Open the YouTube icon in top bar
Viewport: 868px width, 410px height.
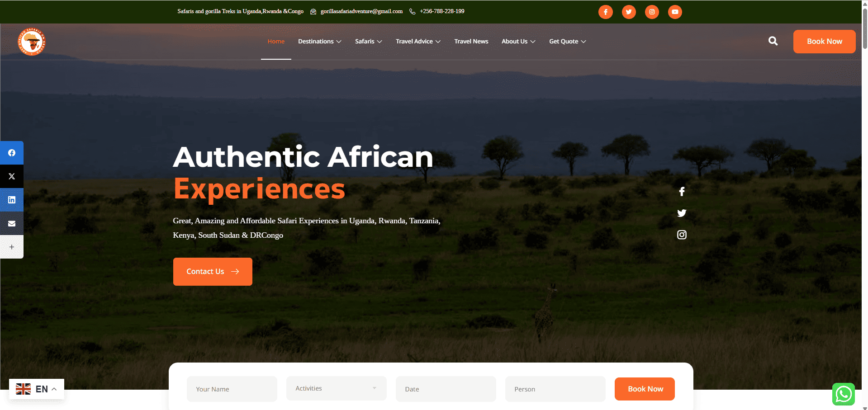coord(675,12)
